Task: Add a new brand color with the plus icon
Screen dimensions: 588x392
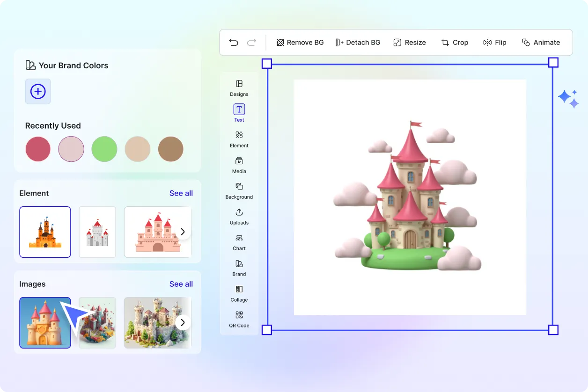Action: pyautogui.click(x=38, y=91)
